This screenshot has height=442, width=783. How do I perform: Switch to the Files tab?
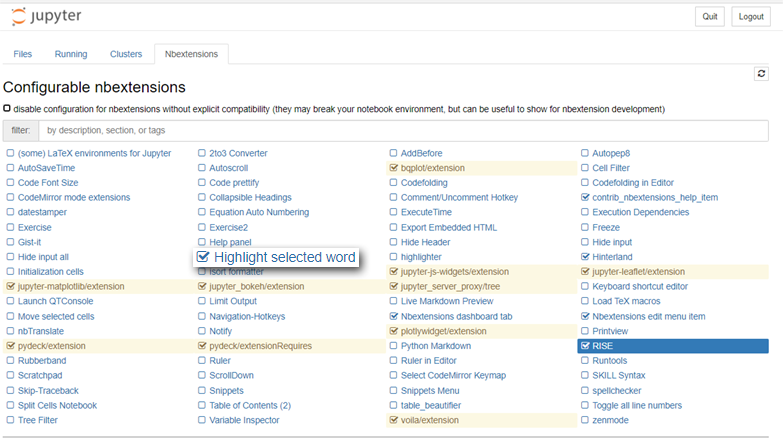(22, 54)
